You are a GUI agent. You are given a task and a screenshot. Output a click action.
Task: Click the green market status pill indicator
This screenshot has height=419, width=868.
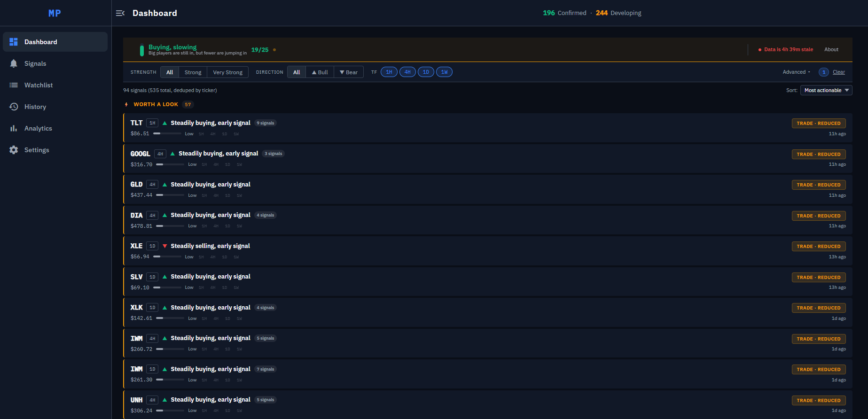click(142, 50)
